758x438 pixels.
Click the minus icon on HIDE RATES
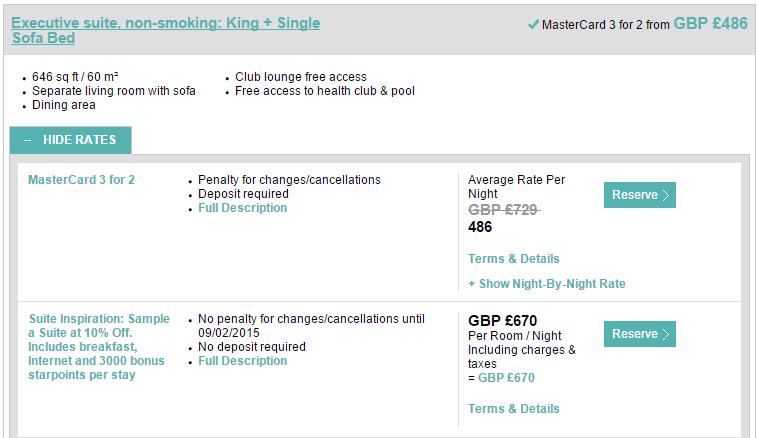click(x=28, y=140)
